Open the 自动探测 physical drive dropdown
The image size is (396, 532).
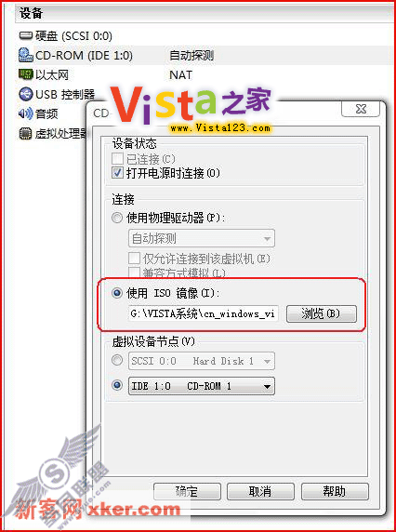[x=202, y=238]
